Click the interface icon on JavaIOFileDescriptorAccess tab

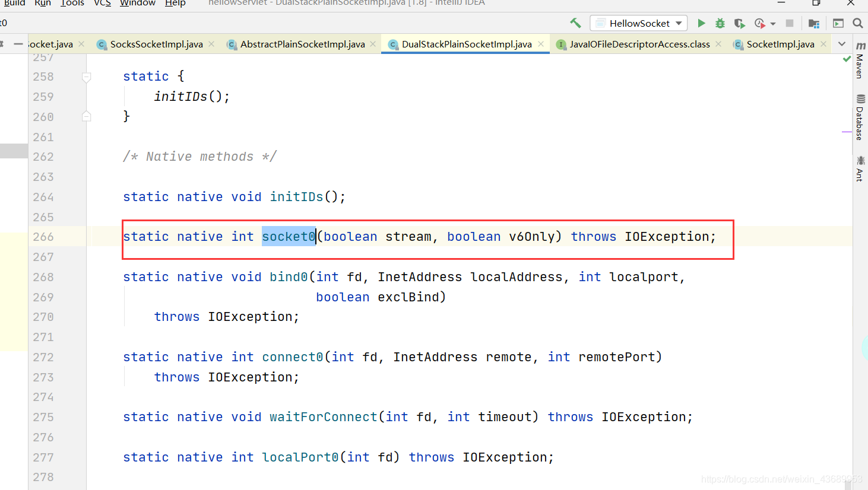561,44
